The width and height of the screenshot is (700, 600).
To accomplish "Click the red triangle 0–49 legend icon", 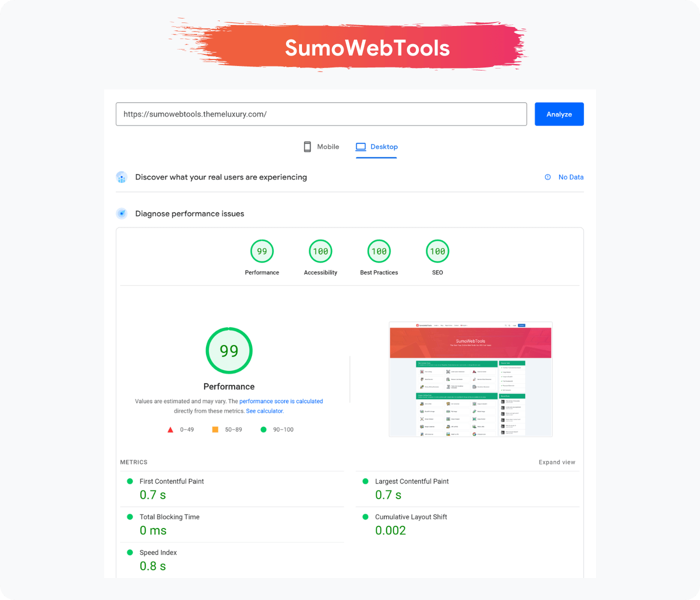I will pyautogui.click(x=170, y=429).
